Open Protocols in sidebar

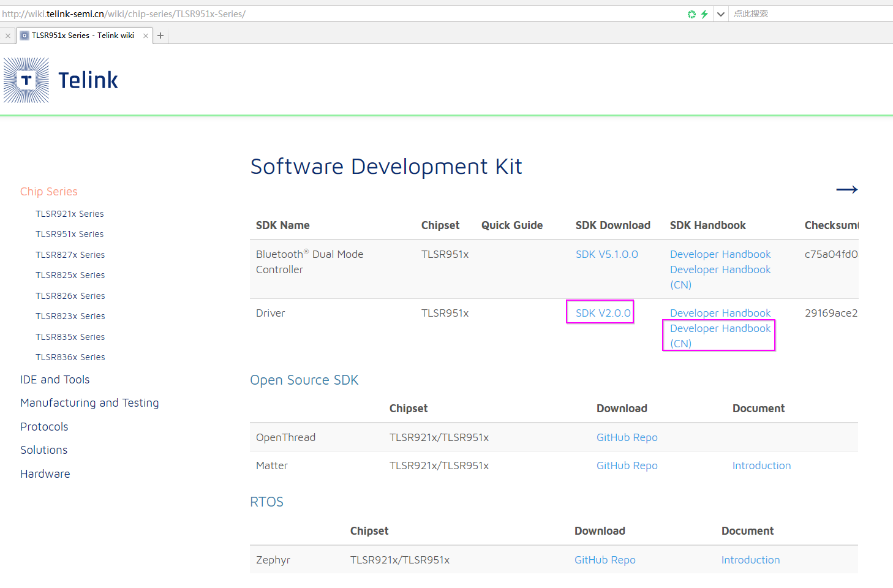click(x=44, y=427)
